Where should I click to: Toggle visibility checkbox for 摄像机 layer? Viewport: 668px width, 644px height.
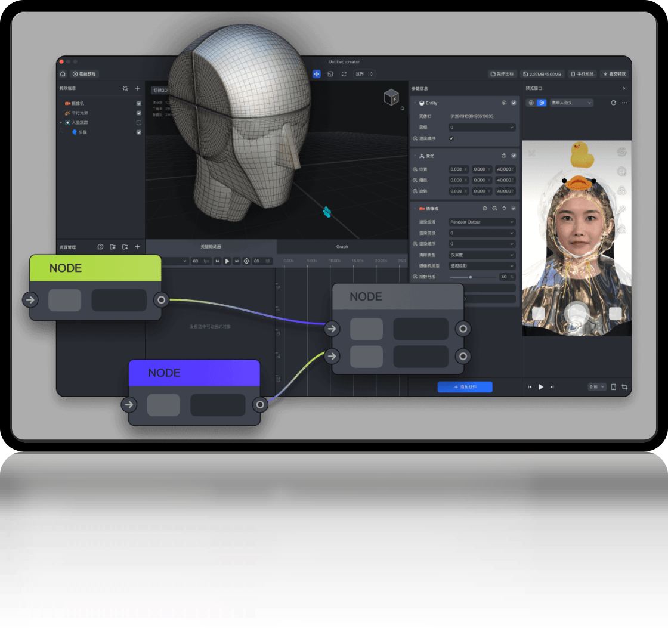point(139,103)
